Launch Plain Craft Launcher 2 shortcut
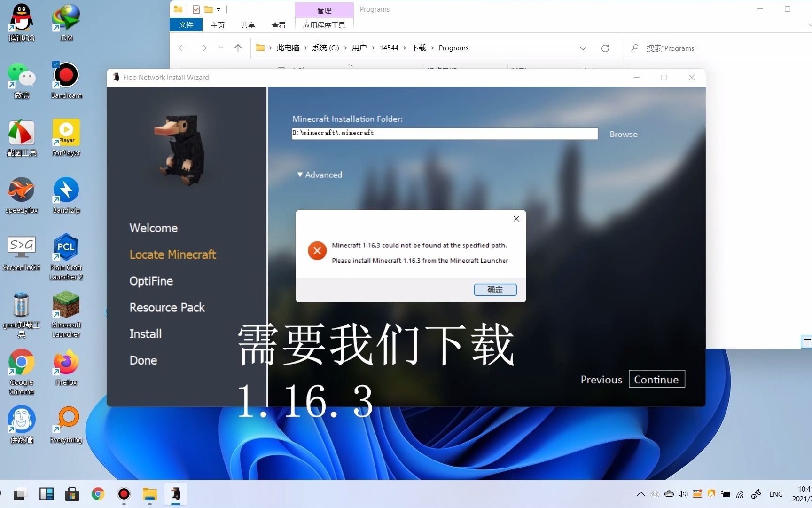Viewport: 812px width, 508px height. click(66, 256)
